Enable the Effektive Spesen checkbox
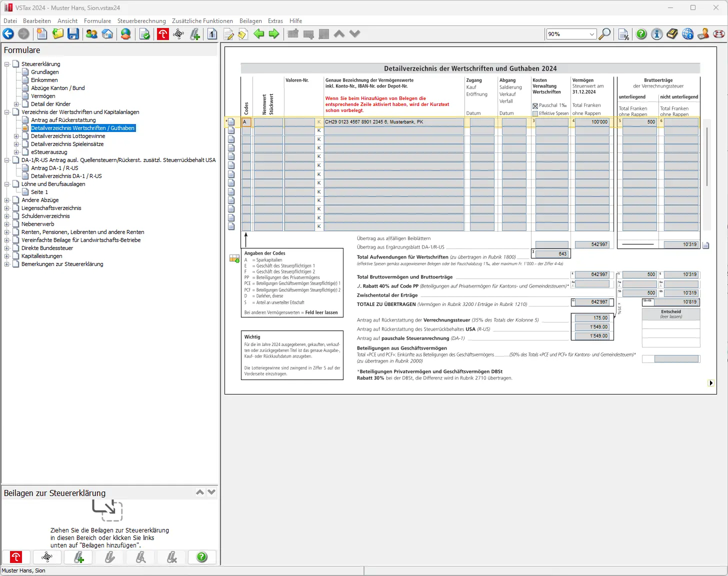The image size is (728, 576). [535, 113]
